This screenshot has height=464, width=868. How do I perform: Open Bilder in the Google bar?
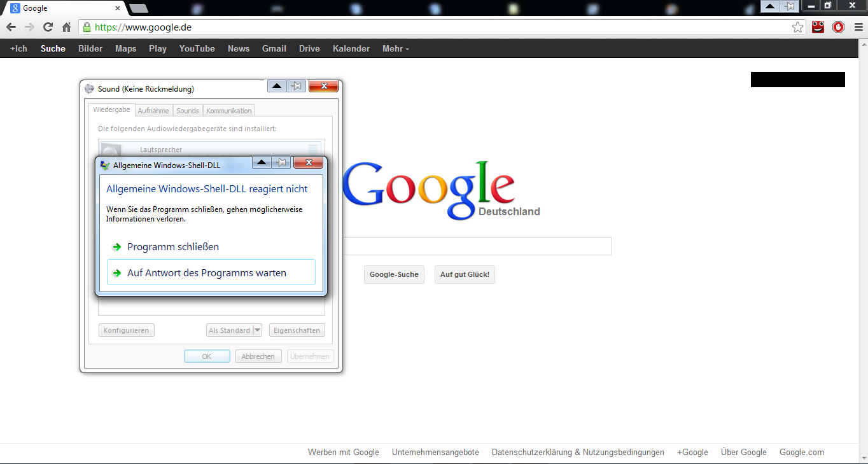[90, 48]
